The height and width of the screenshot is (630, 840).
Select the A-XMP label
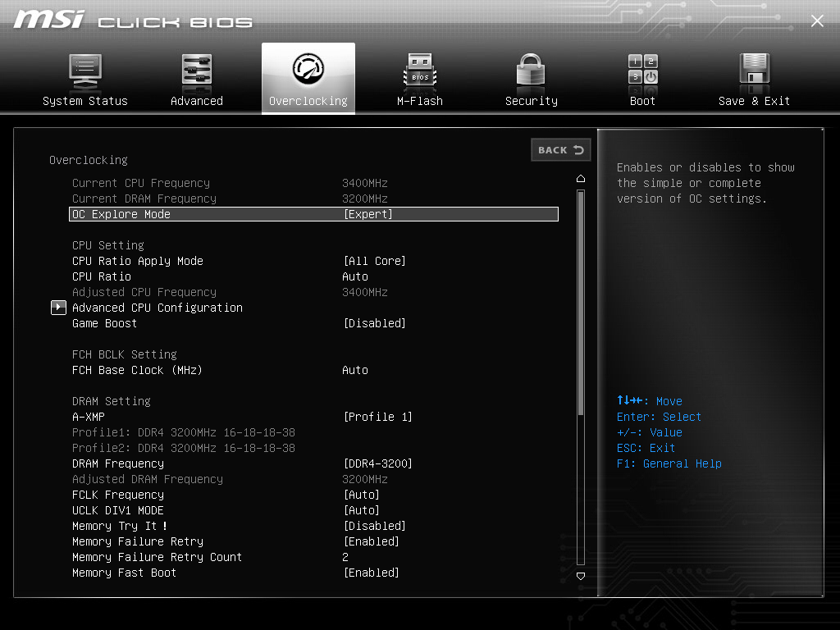(x=89, y=417)
